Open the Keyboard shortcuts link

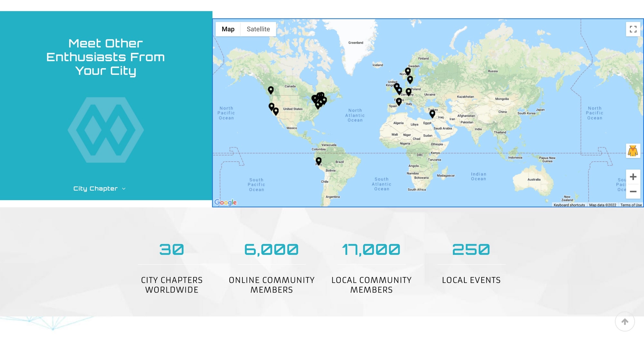(x=569, y=205)
